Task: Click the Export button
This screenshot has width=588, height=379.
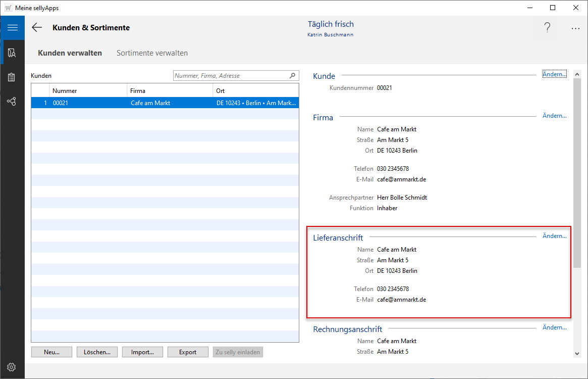Action: pyautogui.click(x=188, y=352)
